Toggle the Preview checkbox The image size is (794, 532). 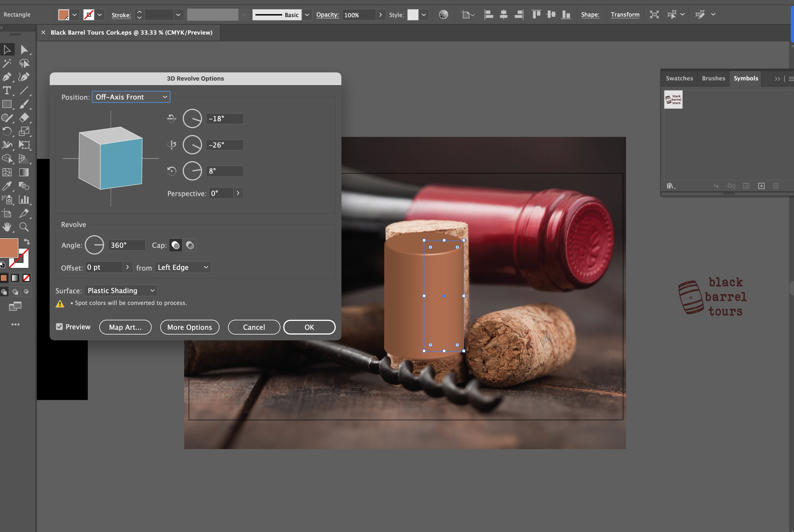click(59, 327)
